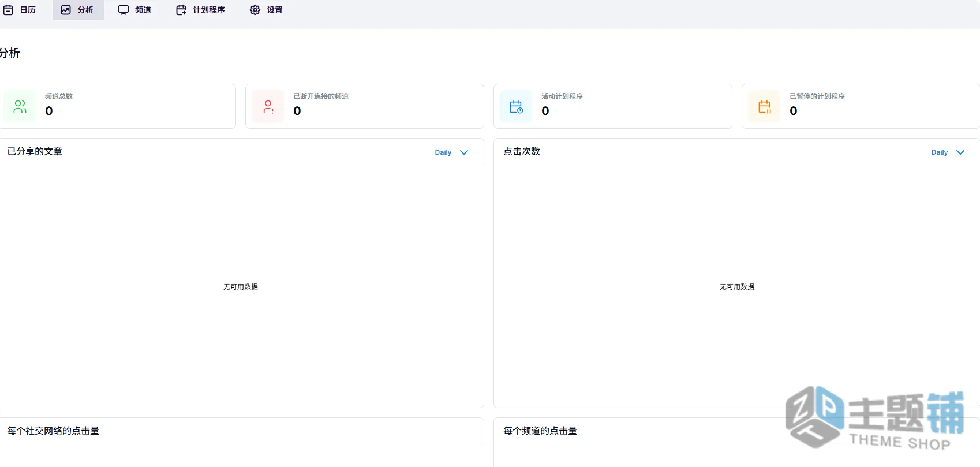This screenshot has width=980, height=467.
Task: Open the 日历 calendar tab
Action: 18,10
